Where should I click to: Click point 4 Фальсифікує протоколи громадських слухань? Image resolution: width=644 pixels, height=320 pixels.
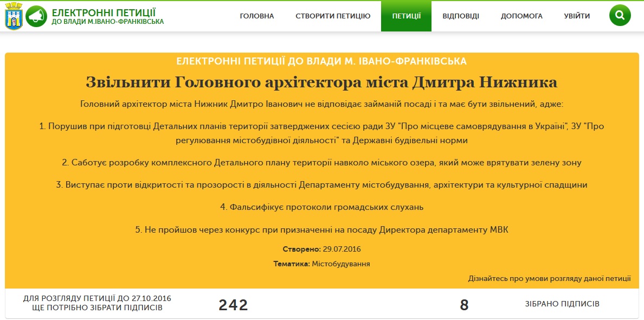[321, 207]
